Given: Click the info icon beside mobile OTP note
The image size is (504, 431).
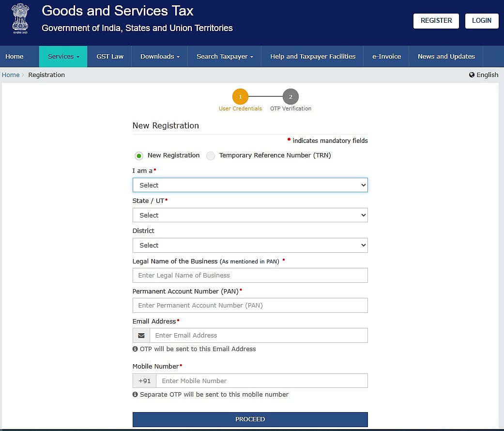Looking at the screenshot, I should pyautogui.click(x=135, y=395).
